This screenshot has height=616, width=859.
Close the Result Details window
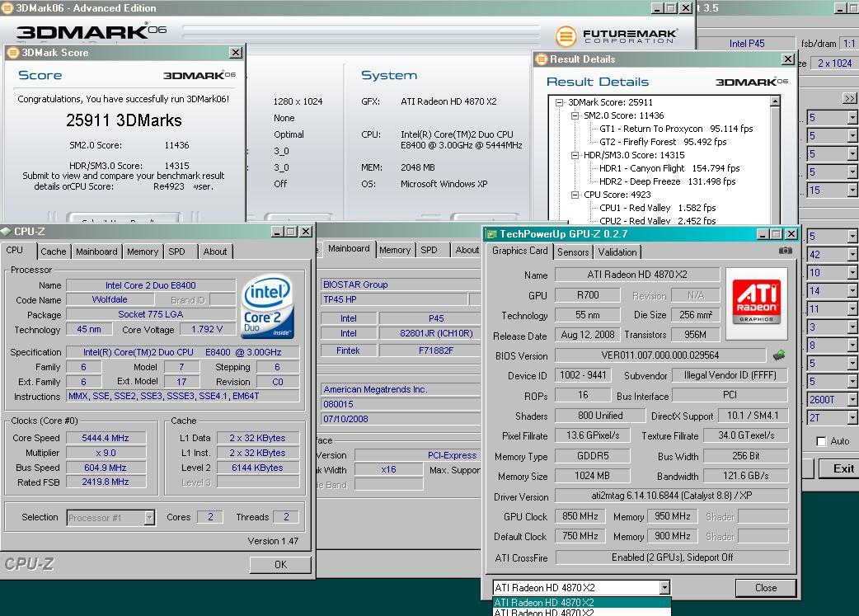(x=788, y=59)
